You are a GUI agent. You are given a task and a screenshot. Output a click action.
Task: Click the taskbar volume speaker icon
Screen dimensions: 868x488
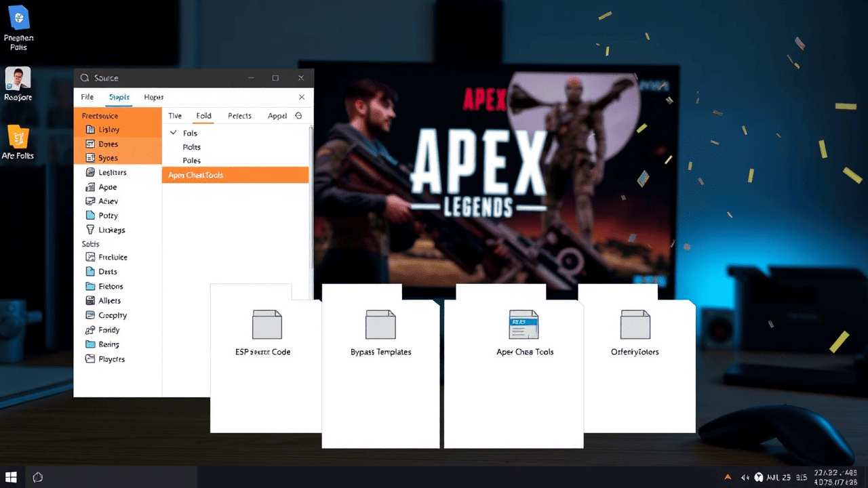745,477
